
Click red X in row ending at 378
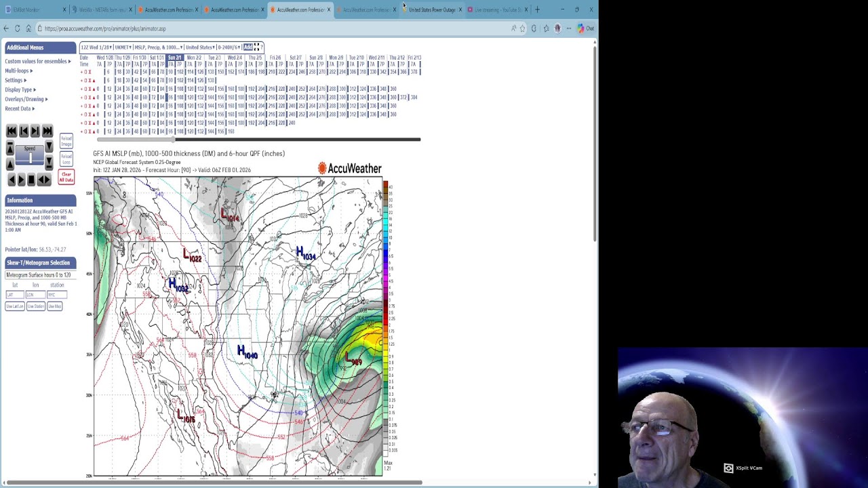pyautogui.click(x=90, y=72)
